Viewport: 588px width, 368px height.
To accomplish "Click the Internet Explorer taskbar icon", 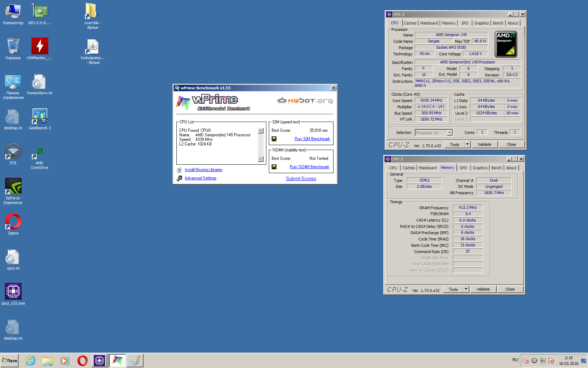I will tap(30, 360).
